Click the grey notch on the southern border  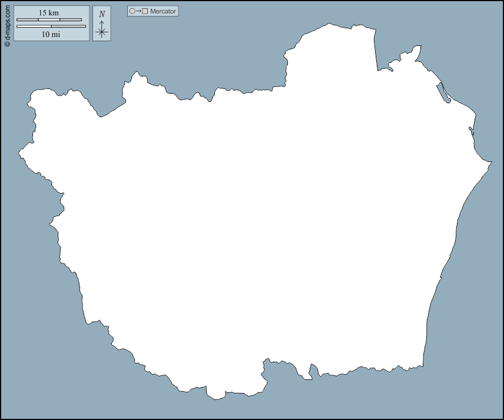click(x=307, y=375)
